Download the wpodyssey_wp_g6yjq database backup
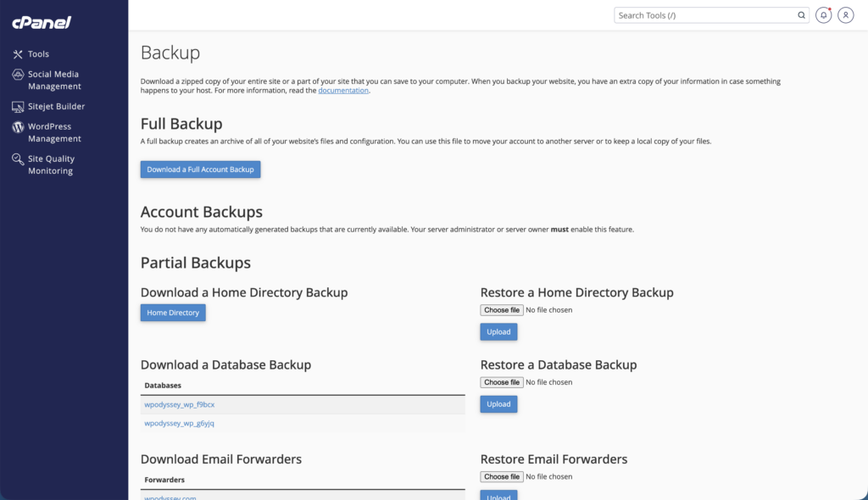The width and height of the screenshot is (868, 500). (x=180, y=423)
